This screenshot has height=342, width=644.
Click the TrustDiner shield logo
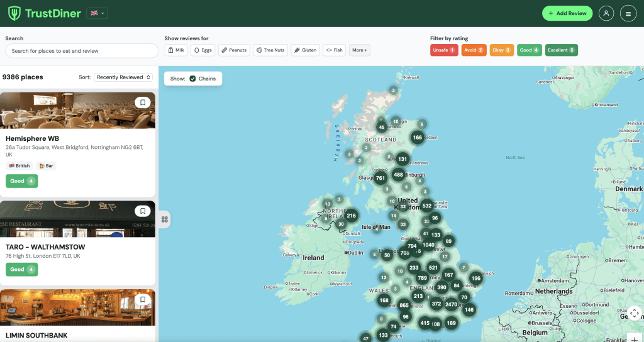(14, 14)
